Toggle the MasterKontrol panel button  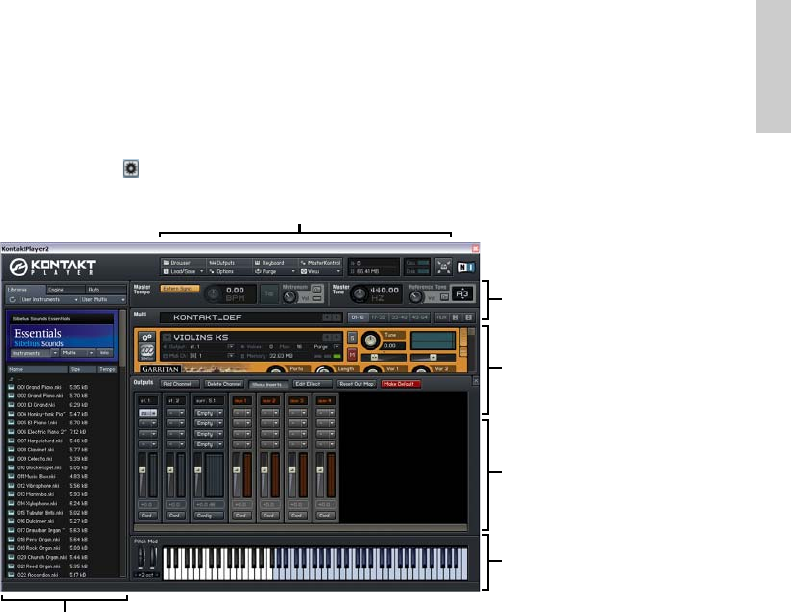tap(320, 263)
